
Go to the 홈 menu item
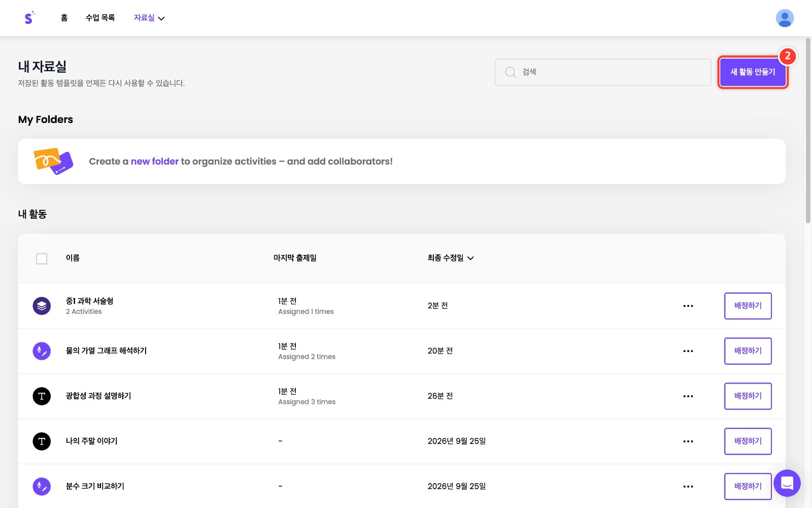pyautogui.click(x=64, y=18)
